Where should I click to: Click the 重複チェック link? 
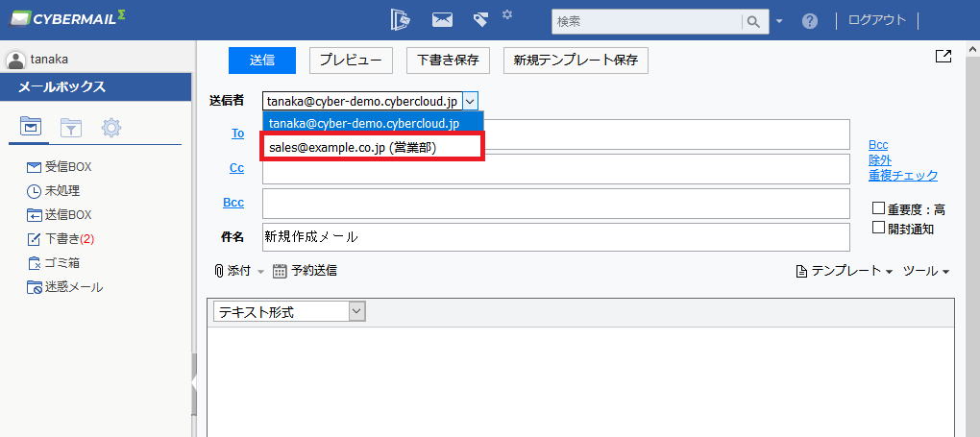[902, 176]
